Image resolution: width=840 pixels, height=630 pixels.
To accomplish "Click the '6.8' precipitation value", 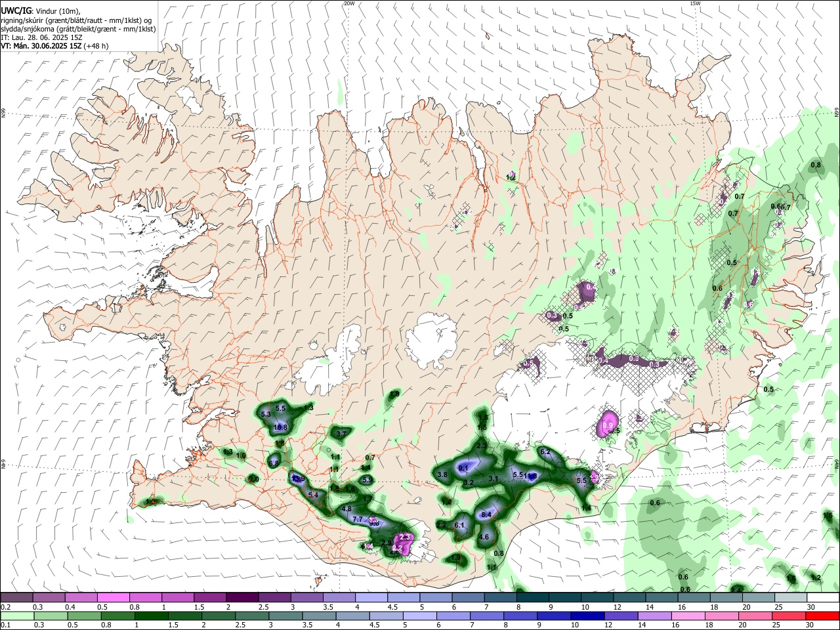I will tap(274, 463).
